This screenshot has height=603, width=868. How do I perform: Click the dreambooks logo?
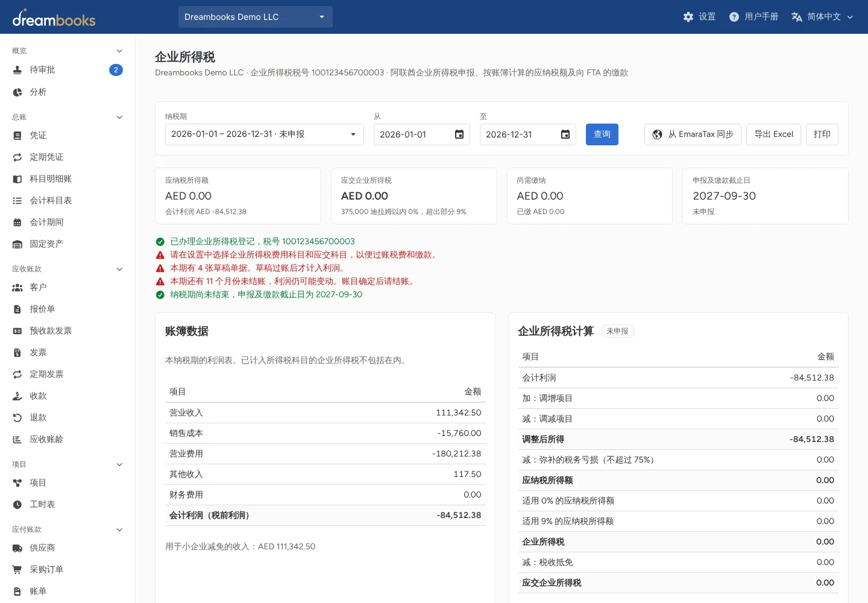tap(54, 18)
